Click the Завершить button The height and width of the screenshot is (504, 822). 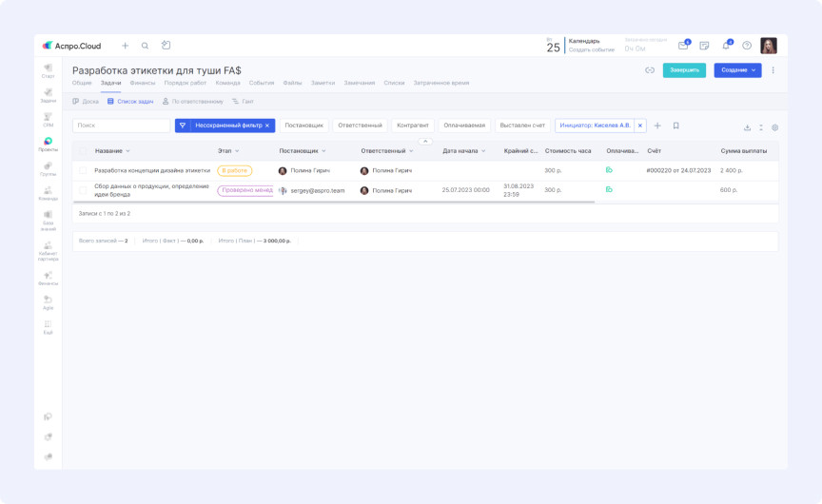[x=684, y=70]
